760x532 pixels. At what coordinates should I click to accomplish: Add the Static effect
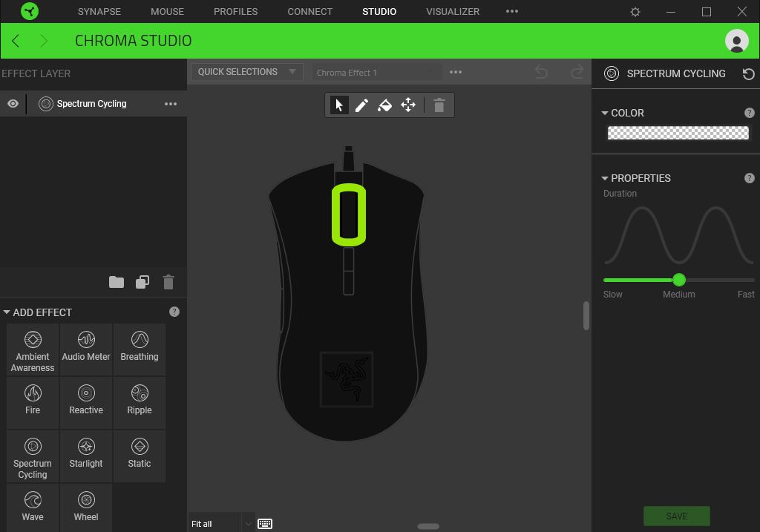pyautogui.click(x=139, y=457)
